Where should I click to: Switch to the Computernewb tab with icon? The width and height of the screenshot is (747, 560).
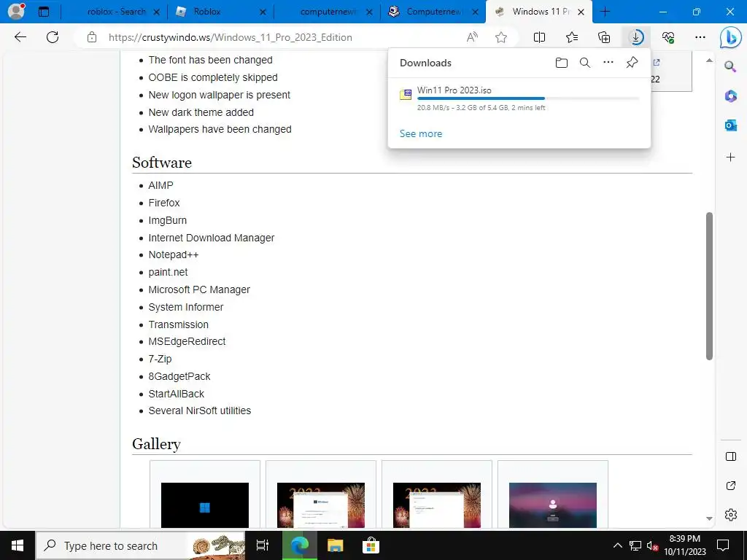433,12
